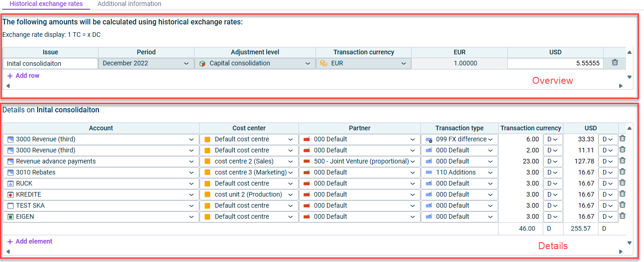644x262 pixels.
Task: Add a new row to overview
Action: coord(23,76)
